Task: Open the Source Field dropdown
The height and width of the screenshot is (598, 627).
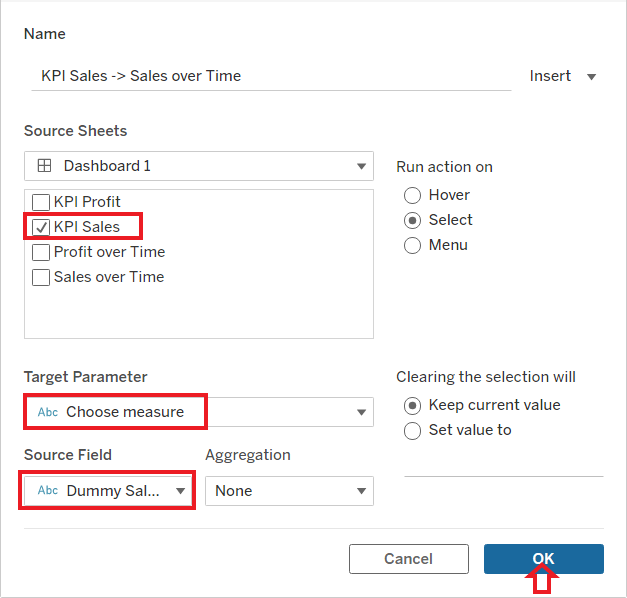Action: (x=108, y=491)
